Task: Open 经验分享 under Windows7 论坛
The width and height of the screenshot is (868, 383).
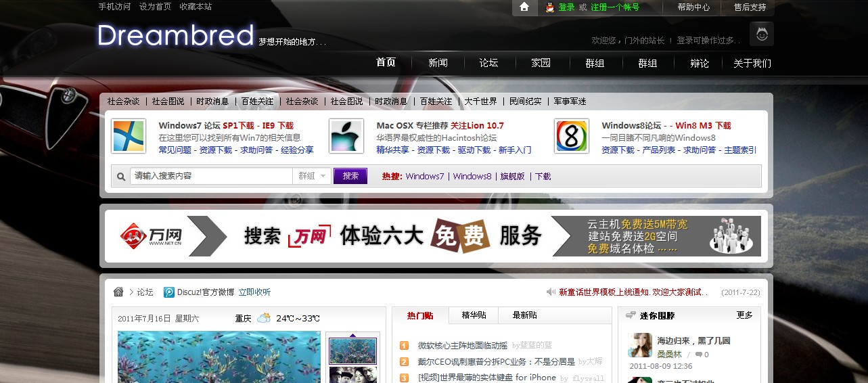Action: point(297,150)
